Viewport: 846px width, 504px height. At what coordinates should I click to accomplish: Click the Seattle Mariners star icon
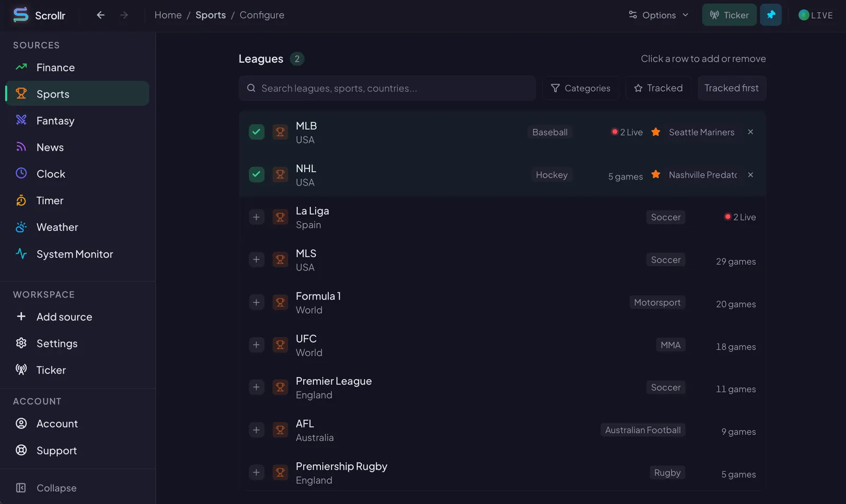tap(656, 132)
